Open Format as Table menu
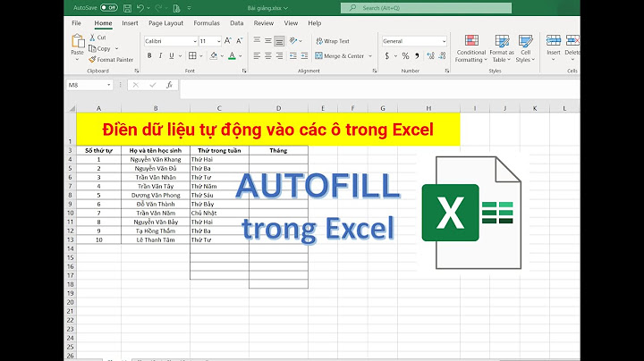 502,48
